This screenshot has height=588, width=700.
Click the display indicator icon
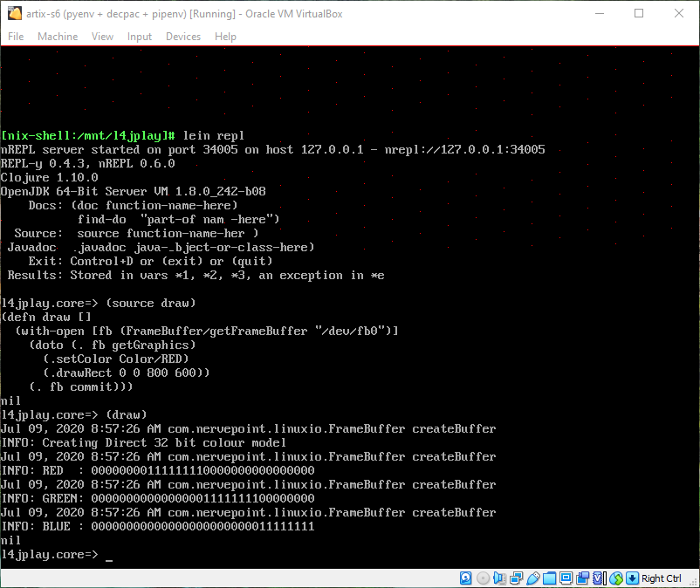click(x=566, y=578)
